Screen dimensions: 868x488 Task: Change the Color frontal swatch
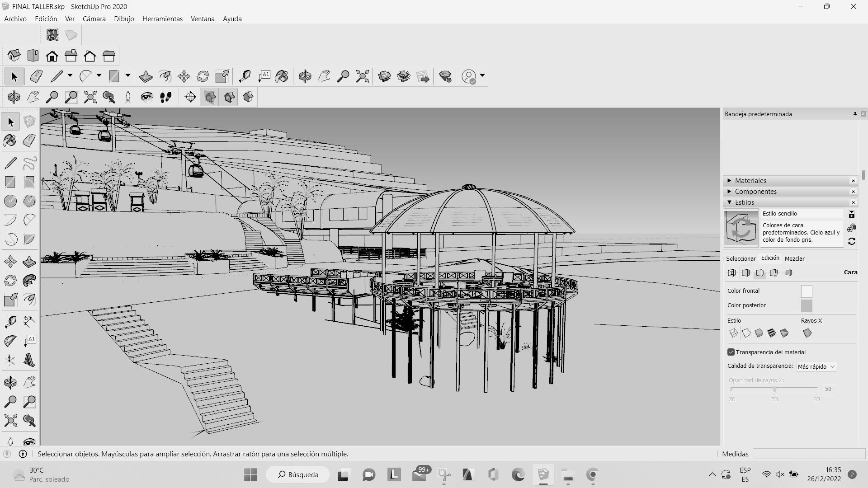pos(807,291)
